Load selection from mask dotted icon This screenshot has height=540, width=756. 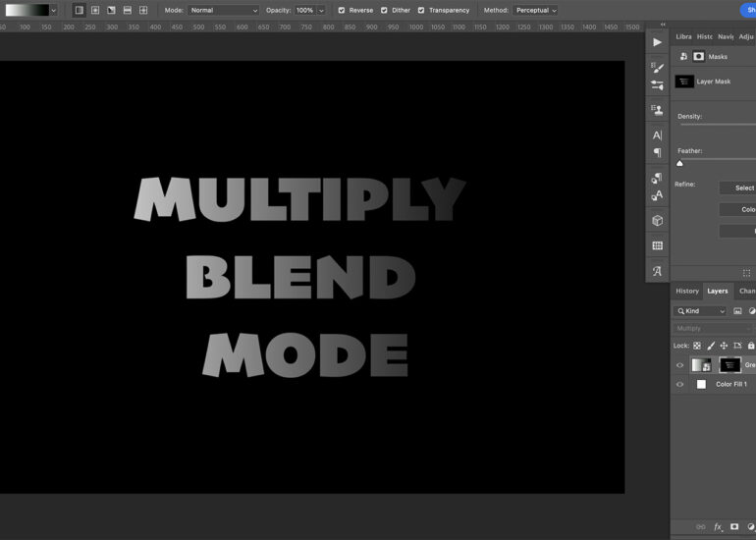point(747,273)
